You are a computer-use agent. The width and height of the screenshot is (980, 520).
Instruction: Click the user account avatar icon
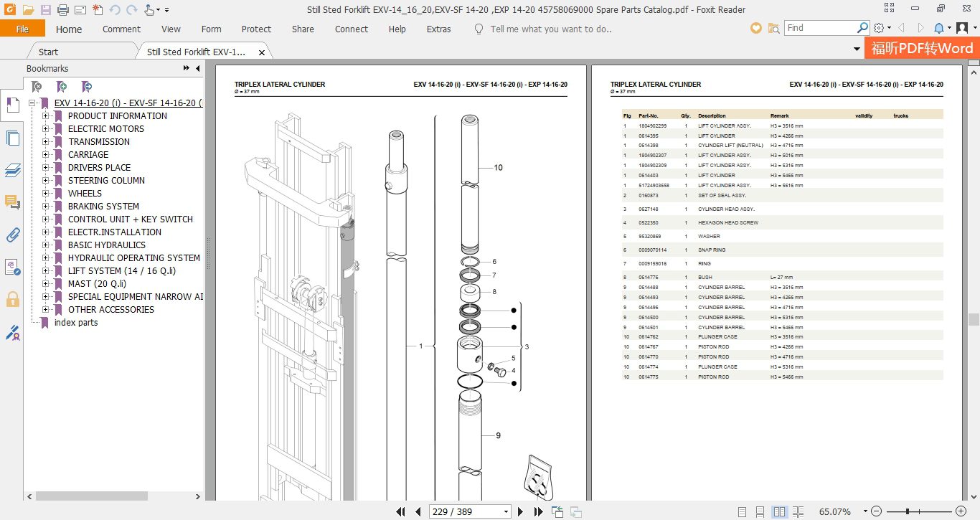point(962,28)
